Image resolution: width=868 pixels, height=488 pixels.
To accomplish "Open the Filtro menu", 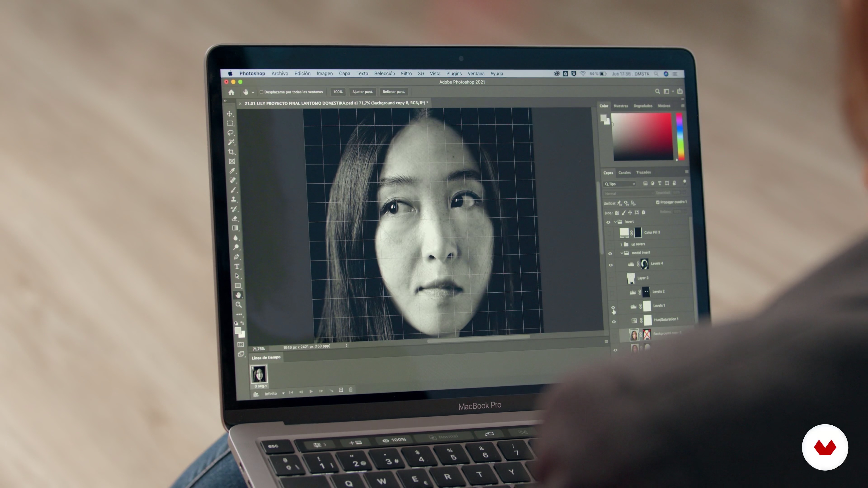I will 406,73.
